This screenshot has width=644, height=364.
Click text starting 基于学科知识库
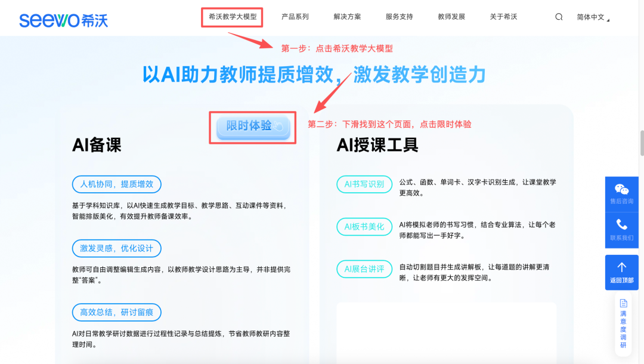(x=180, y=211)
